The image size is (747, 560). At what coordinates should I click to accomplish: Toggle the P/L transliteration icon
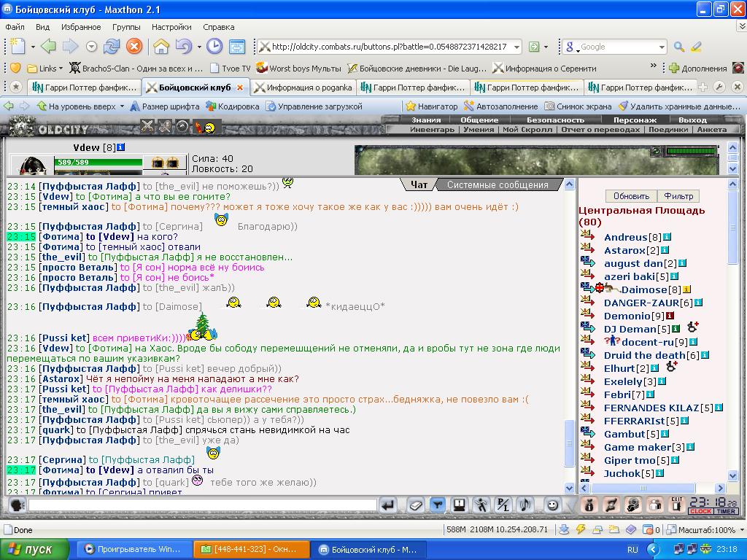click(503, 505)
